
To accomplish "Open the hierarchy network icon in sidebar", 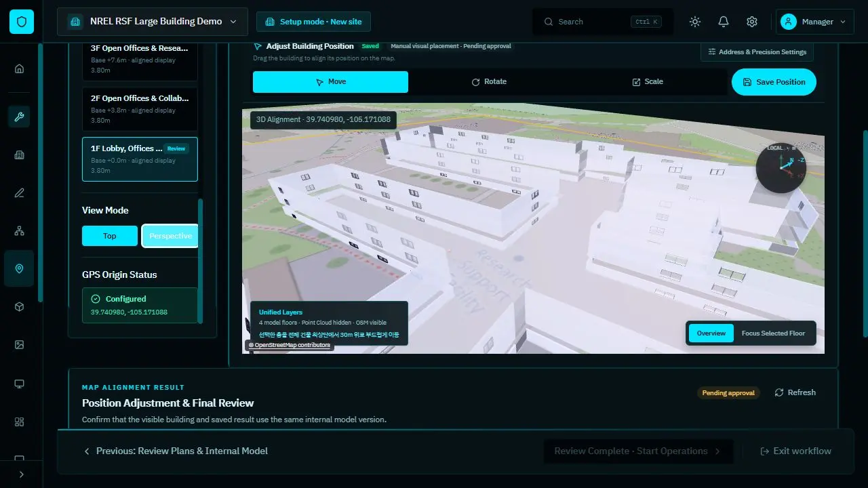I will coord(19,231).
